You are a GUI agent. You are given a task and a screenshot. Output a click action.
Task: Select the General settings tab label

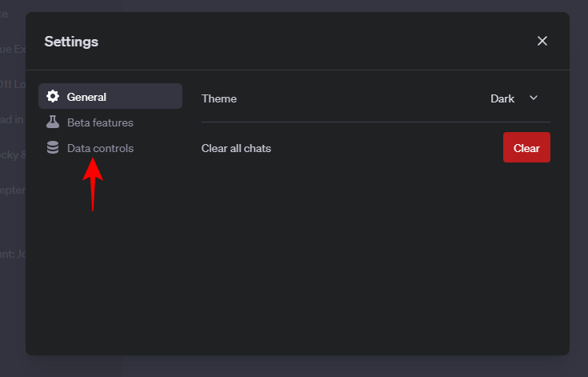(86, 97)
